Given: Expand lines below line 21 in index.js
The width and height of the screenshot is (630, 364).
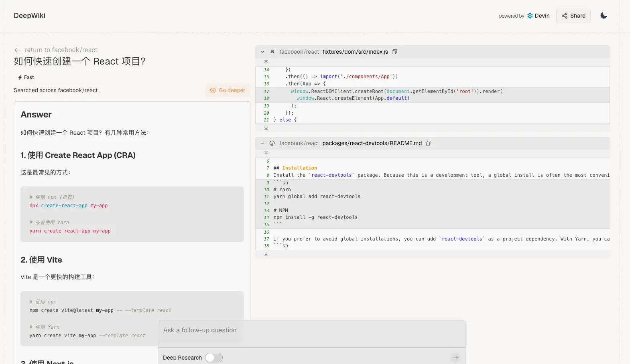Looking at the screenshot, I should coord(266,128).
